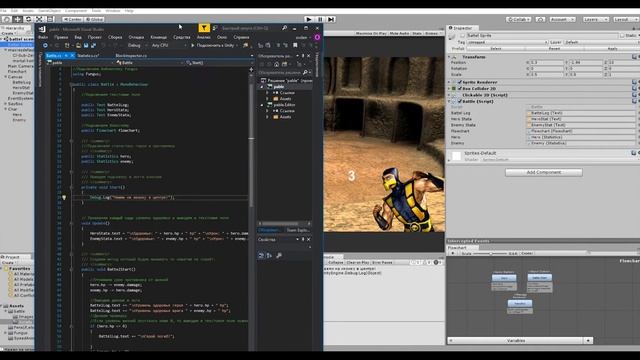Image resolution: width=640 pixels, height=360 pixels.
Task: Click the Unity Pause button
Action: click(x=320, y=19)
